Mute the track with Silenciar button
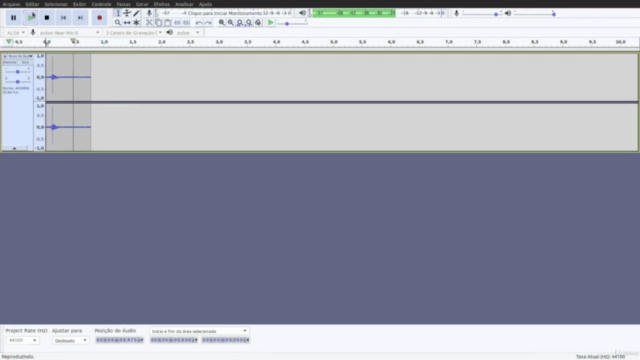The width and height of the screenshot is (640, 360). [10, 62]
